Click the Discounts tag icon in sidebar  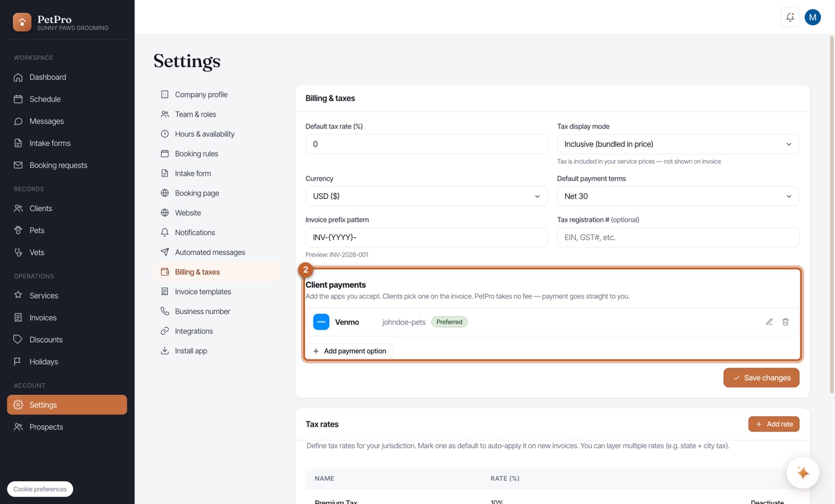19,339
